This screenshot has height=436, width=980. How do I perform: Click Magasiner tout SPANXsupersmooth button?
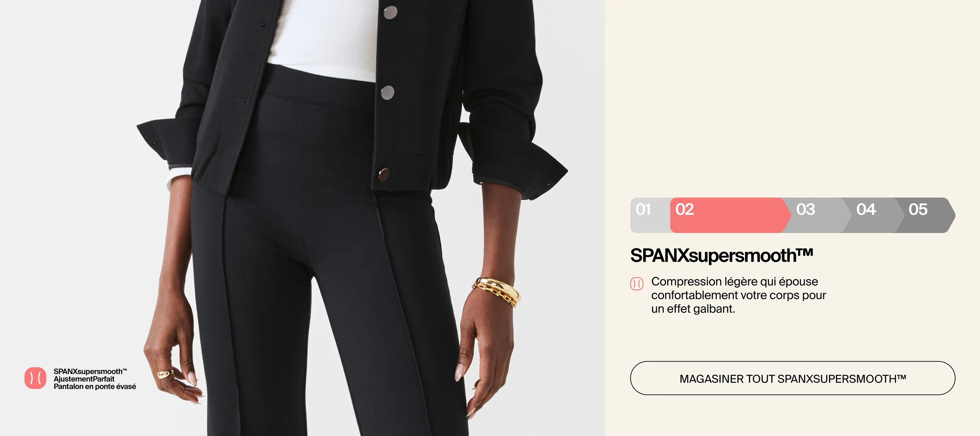pyautogui.click(x=792, y=378)
